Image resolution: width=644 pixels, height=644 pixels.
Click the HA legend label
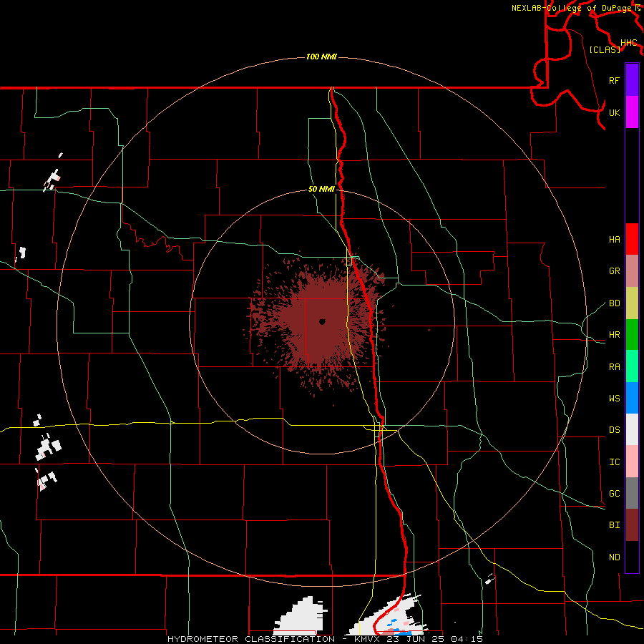pyautogui.click(x=614, y=239)
